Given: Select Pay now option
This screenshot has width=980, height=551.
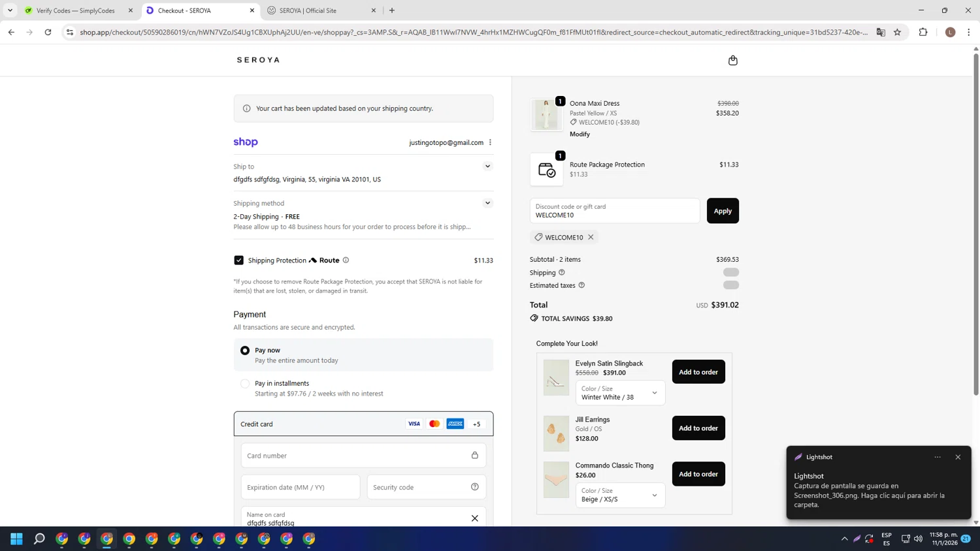Looking at the screenshot, I should tap(245, 351).
